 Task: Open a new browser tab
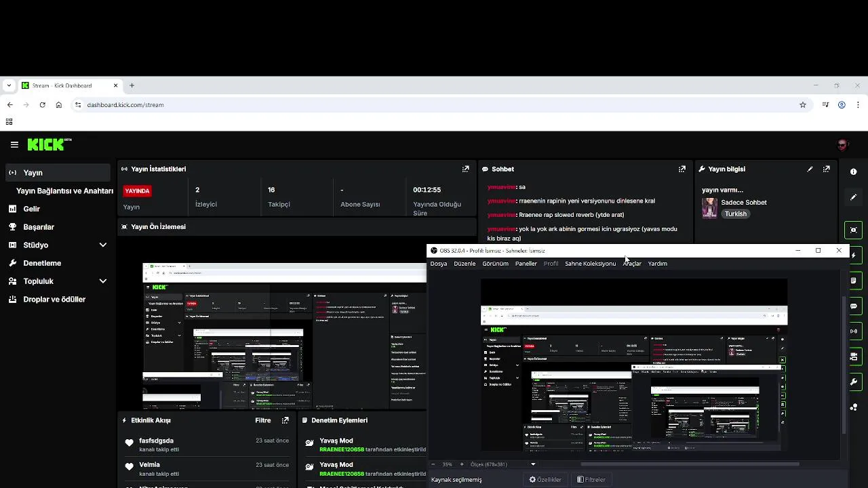click(132, 85)
